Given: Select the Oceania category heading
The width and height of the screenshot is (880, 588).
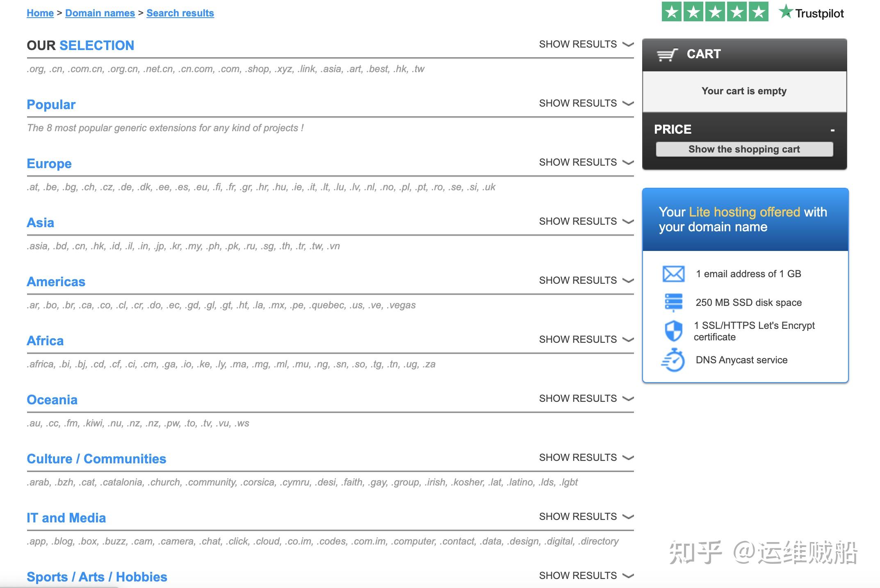Looking at the screenshot, I should tap(52, 400).
